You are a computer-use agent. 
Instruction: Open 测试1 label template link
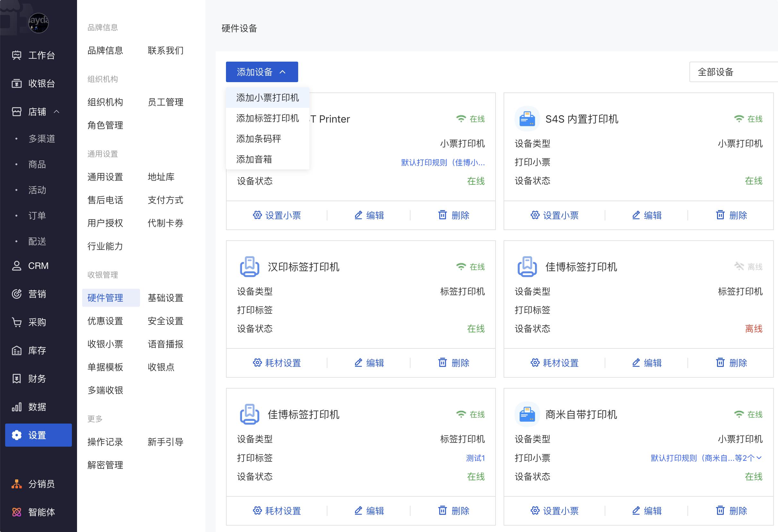coord(475,458)
